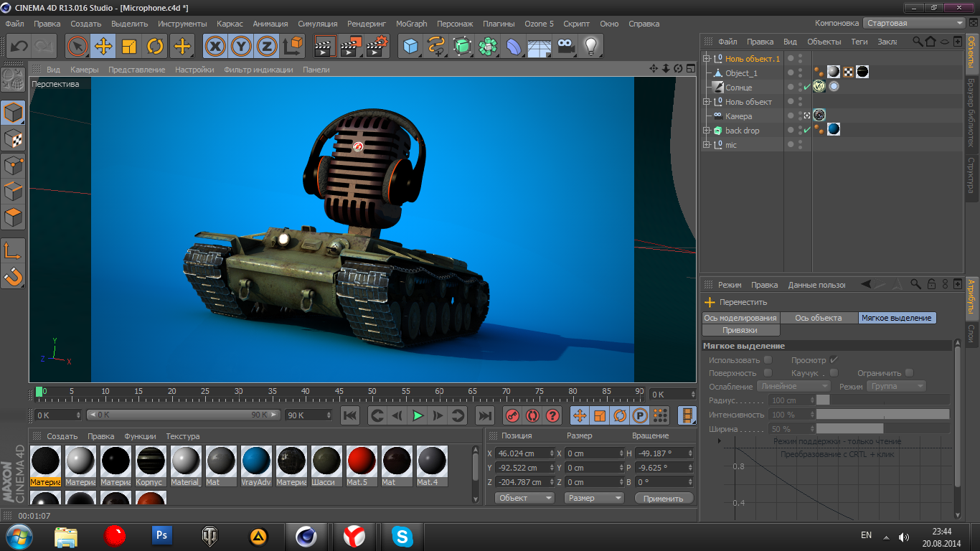This screenshot has height=551, width=980.
Task: Toggle the Просмотр checkbox
Action: pos(834,360)
